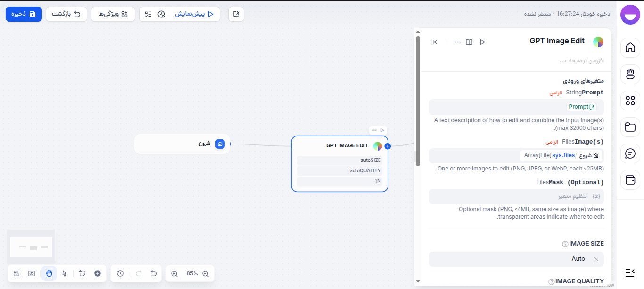Image resolution: width=644 pixels, height=289 pixels.
Task: Click the undo arrow icon
Action: point(153,273)
